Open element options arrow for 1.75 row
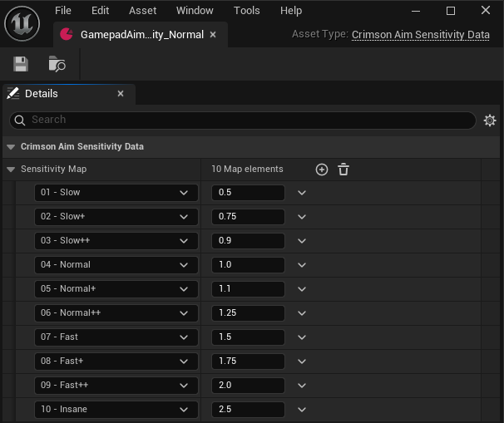Image resolution: width=504 pixels, height=423 pixels. tap(302, 362)
